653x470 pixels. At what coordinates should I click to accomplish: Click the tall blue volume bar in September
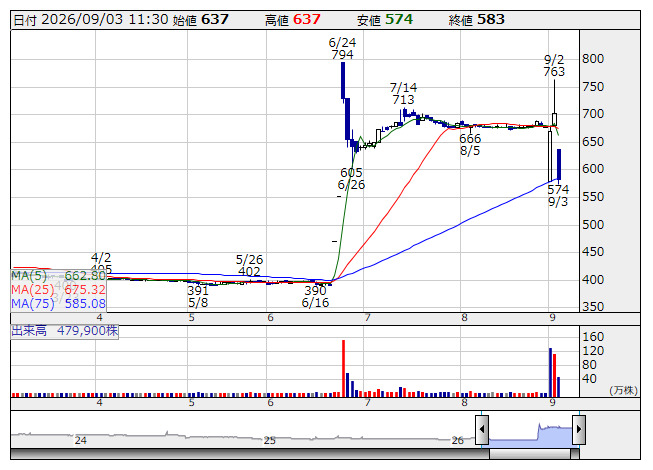click(550, 373)
